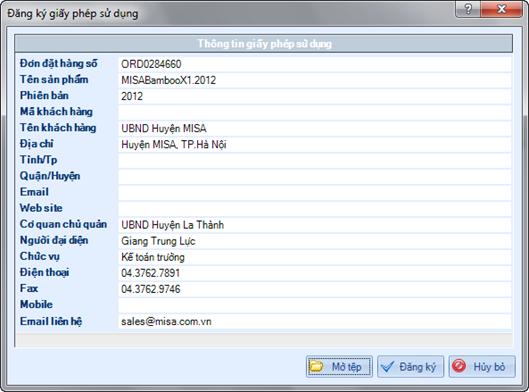Click the Điện thoại label
This screenshot has height=392, width=529.
click(x=45, y=272)
